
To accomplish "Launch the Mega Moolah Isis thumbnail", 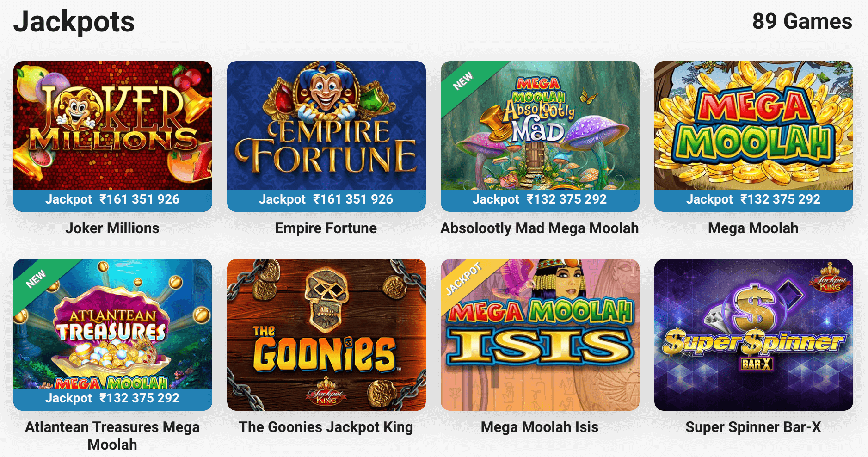I will tap(540, 335).
